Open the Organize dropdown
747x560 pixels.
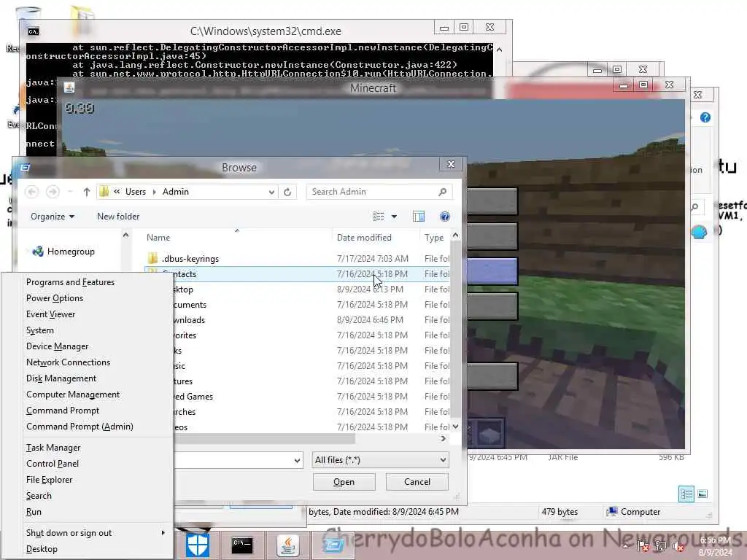(53, 217)
